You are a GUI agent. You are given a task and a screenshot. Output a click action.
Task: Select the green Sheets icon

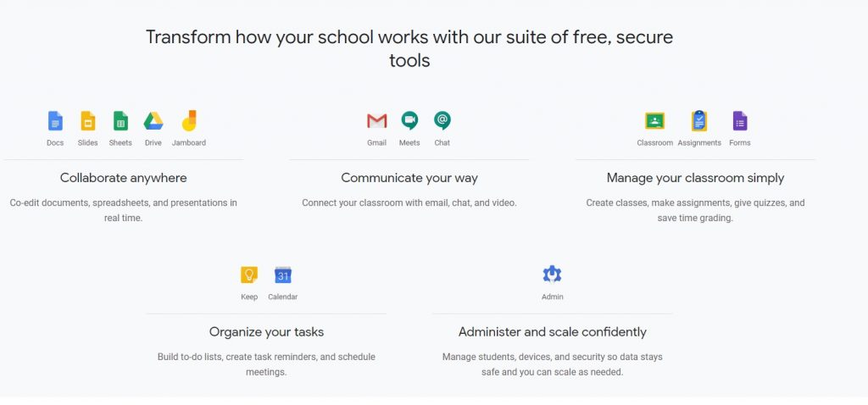point(120,120)
